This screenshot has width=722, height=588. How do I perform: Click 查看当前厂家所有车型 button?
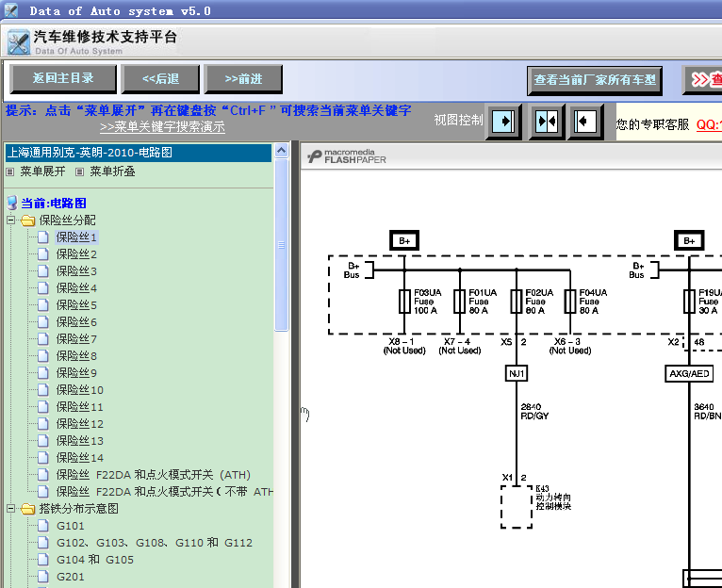click(595, 81)
